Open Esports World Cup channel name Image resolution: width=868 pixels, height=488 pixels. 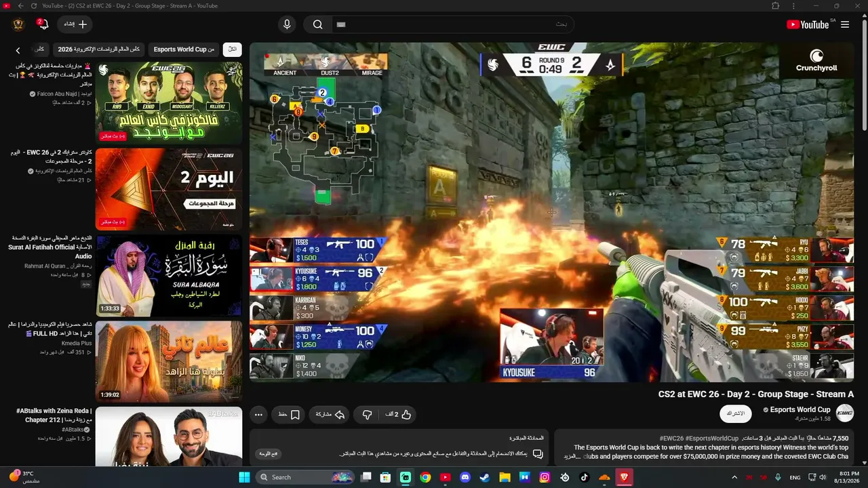click(x=800, y=409)
